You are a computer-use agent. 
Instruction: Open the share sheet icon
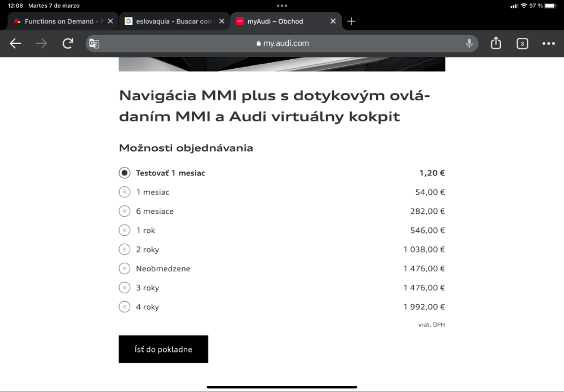[x=496, y=43]
